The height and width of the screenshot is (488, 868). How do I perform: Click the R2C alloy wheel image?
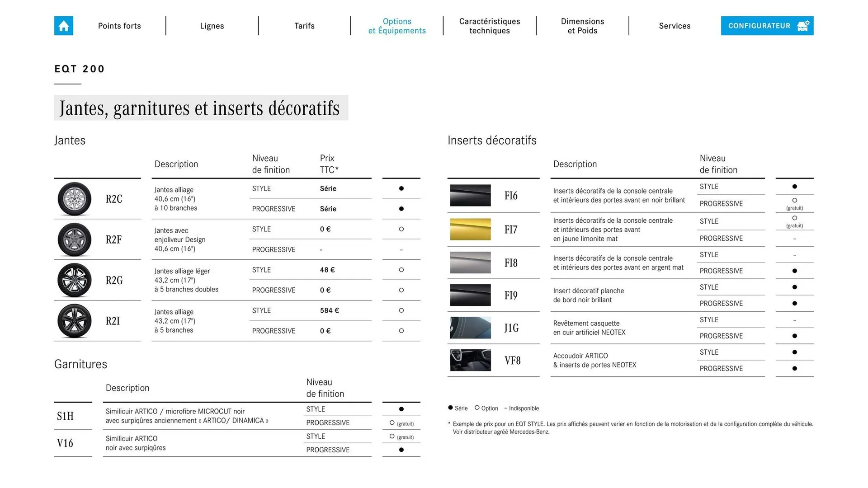tap(75, 199)
